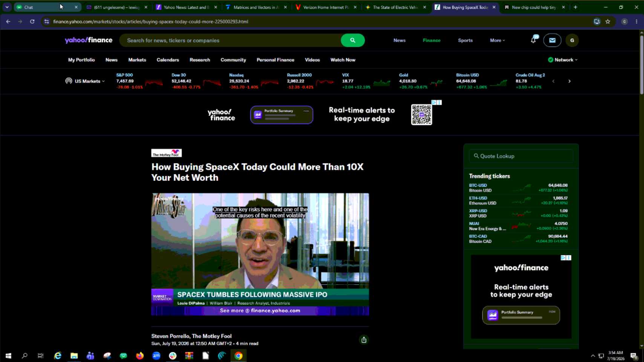Click the browser Back arrow
Screen dimensions: 644x362
tap(8, 21)
